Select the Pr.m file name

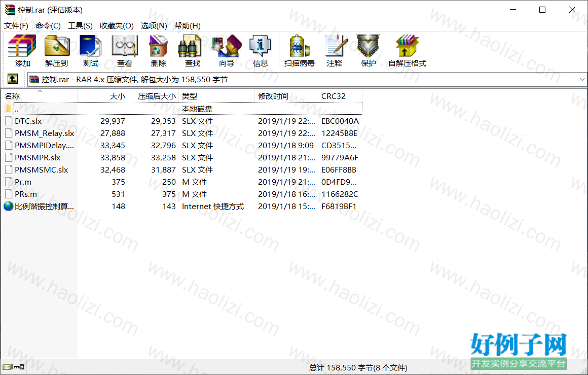click(23, 182)
